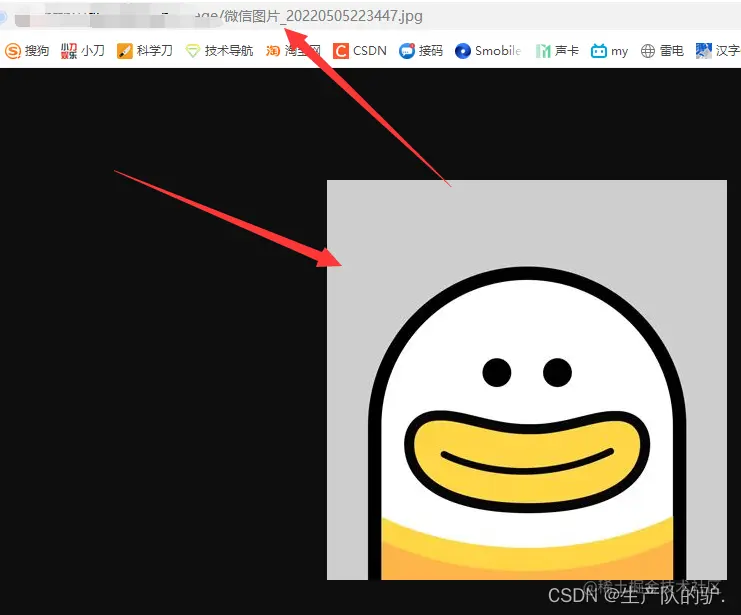Click the address bar URL ending in .jpg
741x615 pixels.
tap(218, 17)
